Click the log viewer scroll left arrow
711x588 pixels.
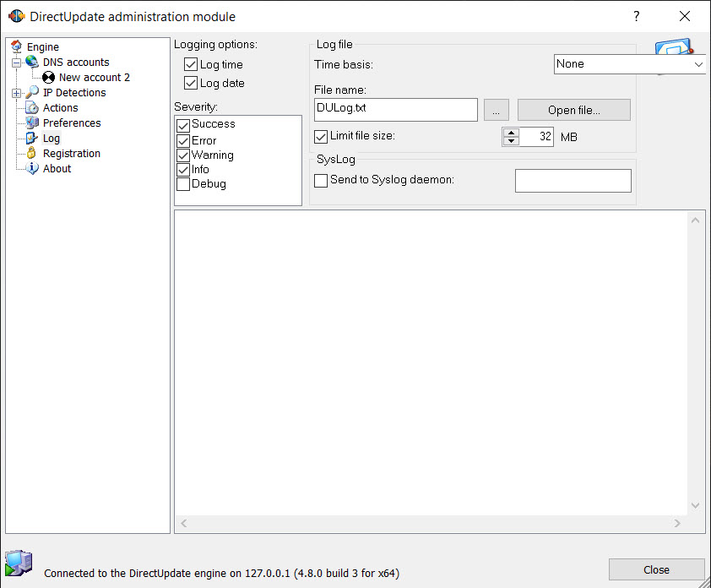[183, 523]
